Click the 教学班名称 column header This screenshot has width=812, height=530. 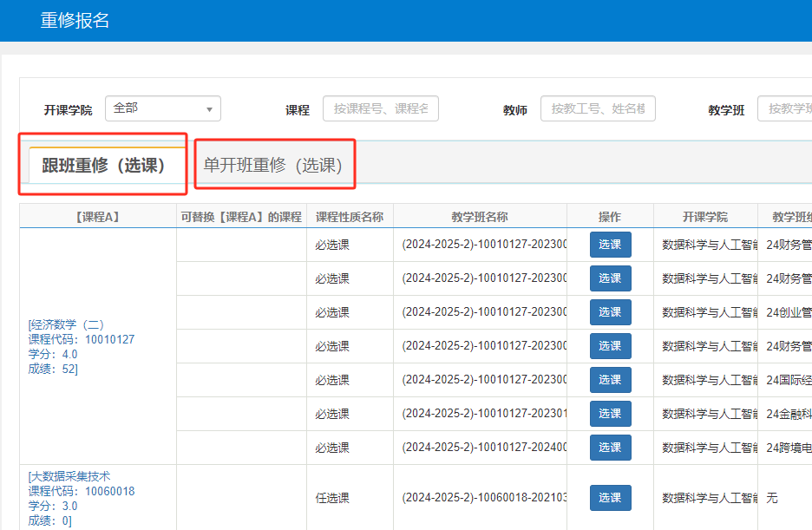[480, 217]
